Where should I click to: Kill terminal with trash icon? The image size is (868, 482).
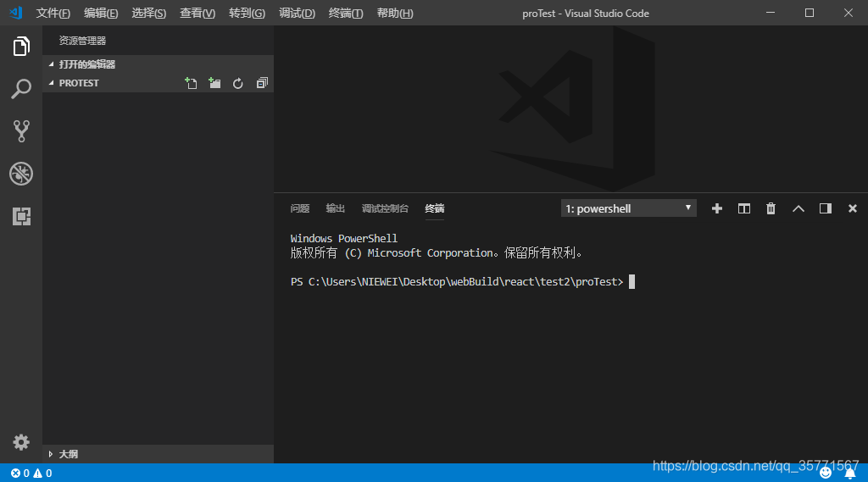click(771, 208)
